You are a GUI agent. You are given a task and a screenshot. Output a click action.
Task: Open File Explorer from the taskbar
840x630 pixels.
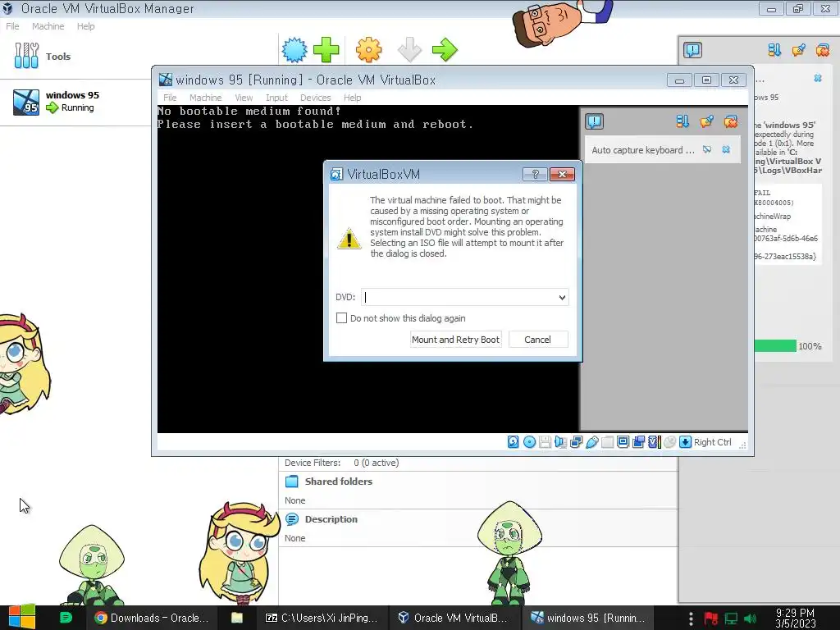[x=237, y=618]
